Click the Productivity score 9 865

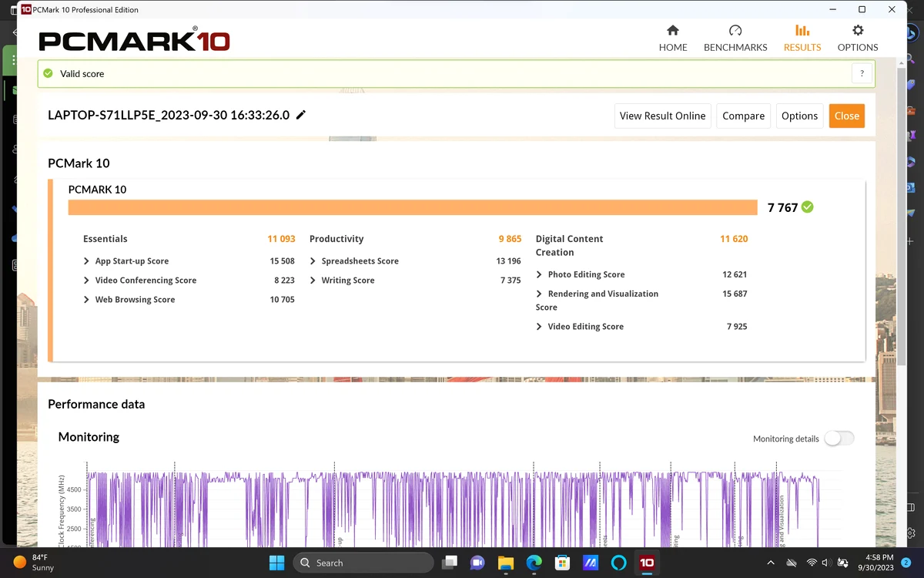tap(510, 239)
